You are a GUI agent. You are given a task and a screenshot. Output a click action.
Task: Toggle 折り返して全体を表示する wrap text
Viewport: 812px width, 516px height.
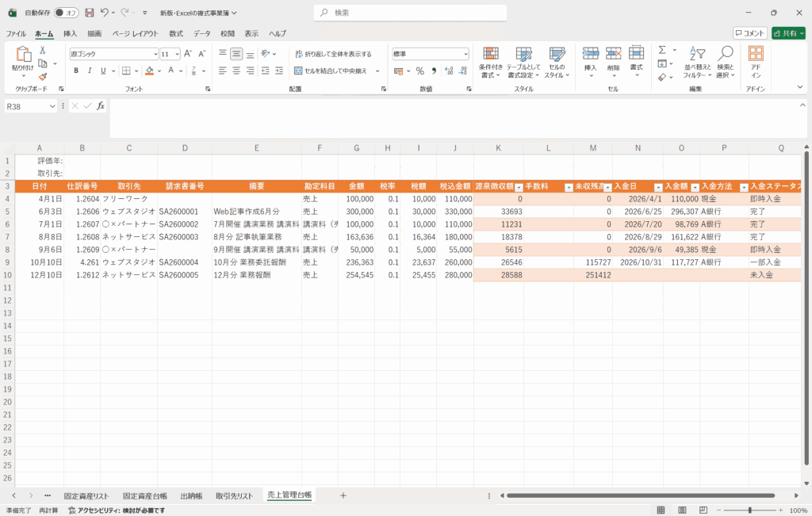pyautogui.click(x=333, y=54)
